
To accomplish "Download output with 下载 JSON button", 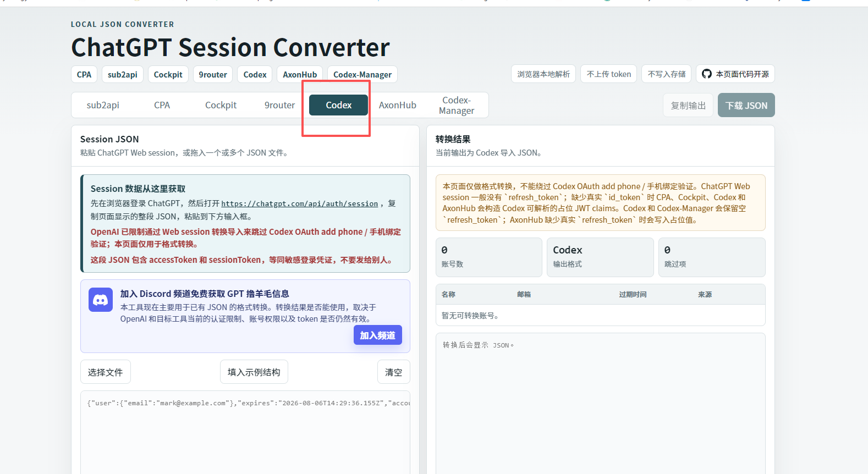I will pyautogui.click(x=746, y=105).
